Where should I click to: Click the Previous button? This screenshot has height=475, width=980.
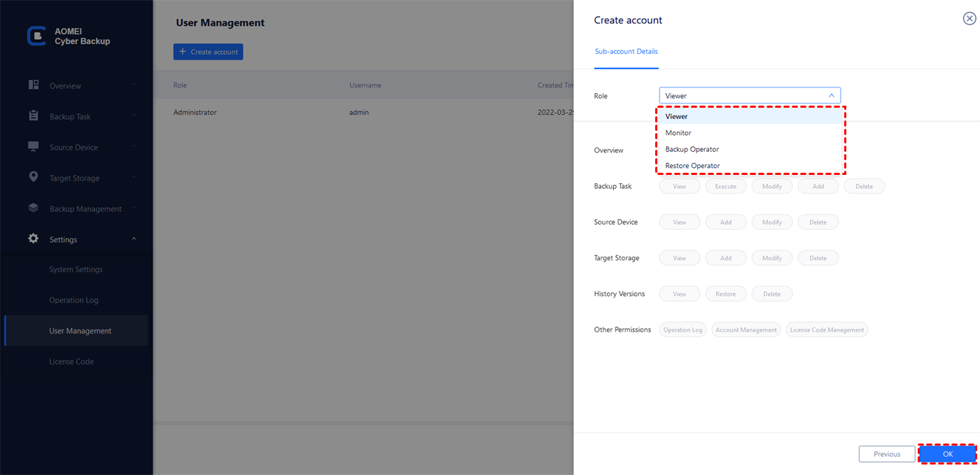point(887,455)
